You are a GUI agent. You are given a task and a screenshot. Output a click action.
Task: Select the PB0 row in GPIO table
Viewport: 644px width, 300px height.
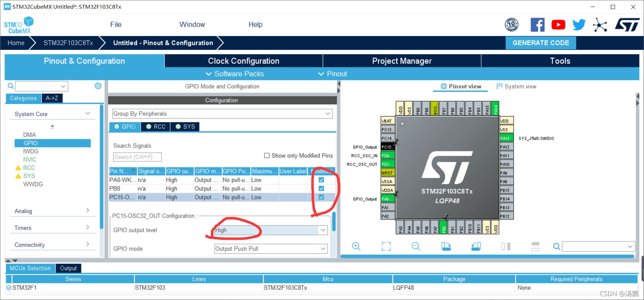pyautogui.click(x=221, y=188)
